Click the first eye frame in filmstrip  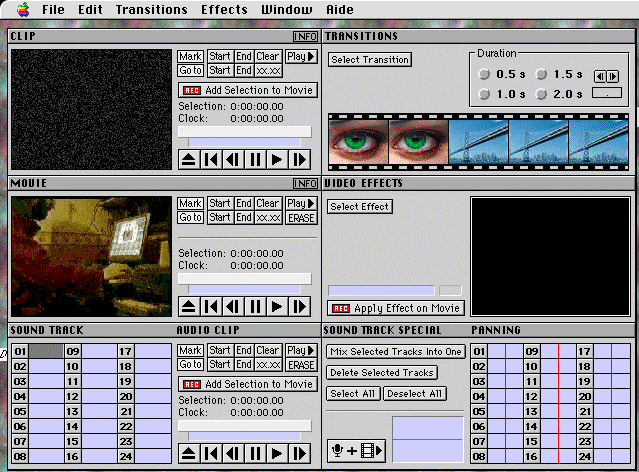[358, 142]
